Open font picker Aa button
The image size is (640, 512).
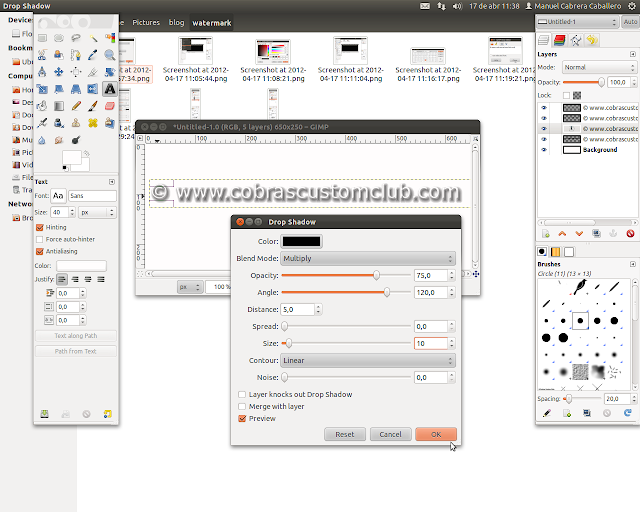tap(58, 196)
